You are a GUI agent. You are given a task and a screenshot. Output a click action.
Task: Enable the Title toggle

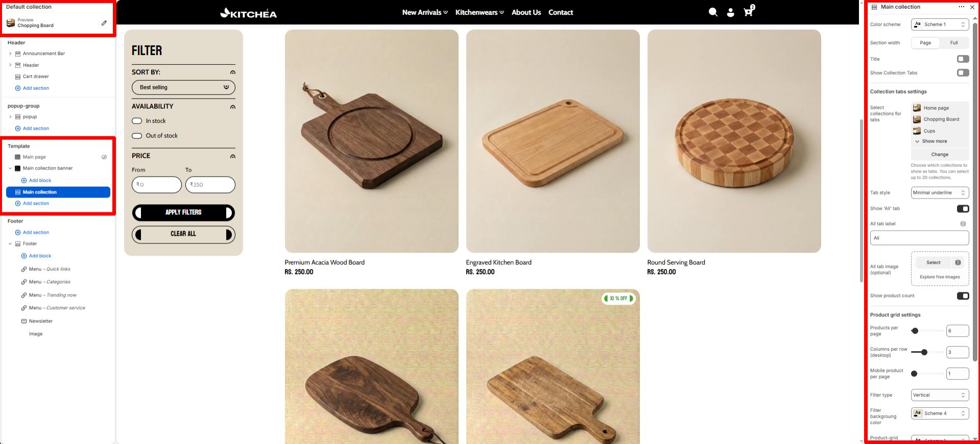point(964,59)
